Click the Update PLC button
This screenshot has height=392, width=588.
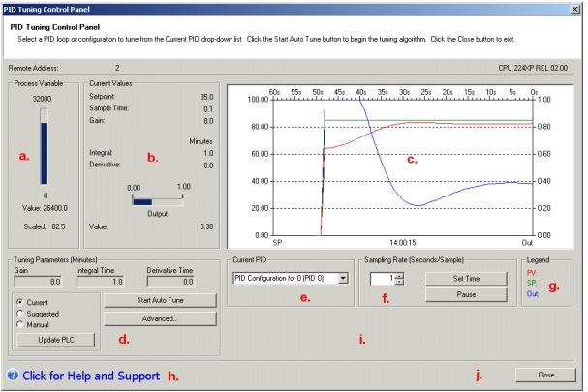point(56,340)
